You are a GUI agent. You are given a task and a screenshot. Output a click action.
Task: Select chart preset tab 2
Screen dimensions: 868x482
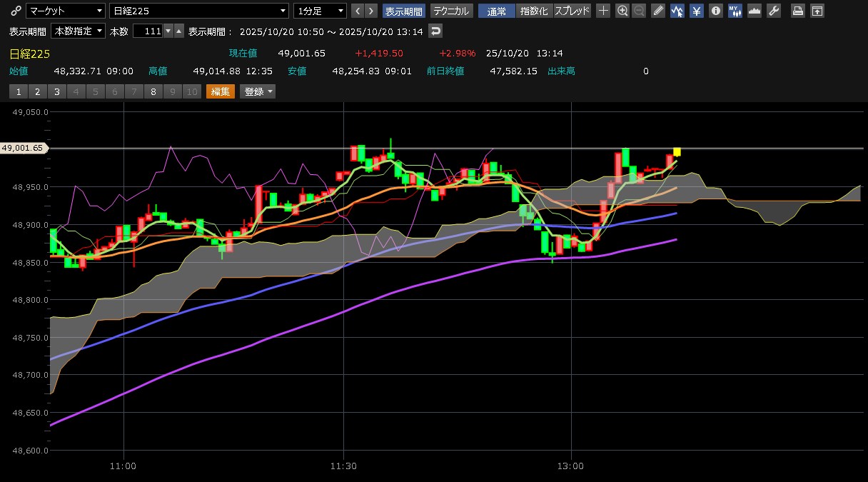tap(37, 91)
